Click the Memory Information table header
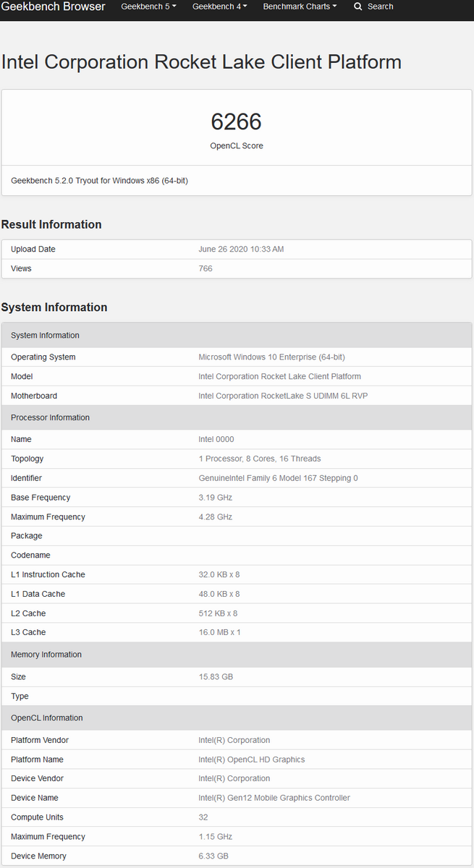The width and height of the screenshot is (474, 868). coord(237,655)
